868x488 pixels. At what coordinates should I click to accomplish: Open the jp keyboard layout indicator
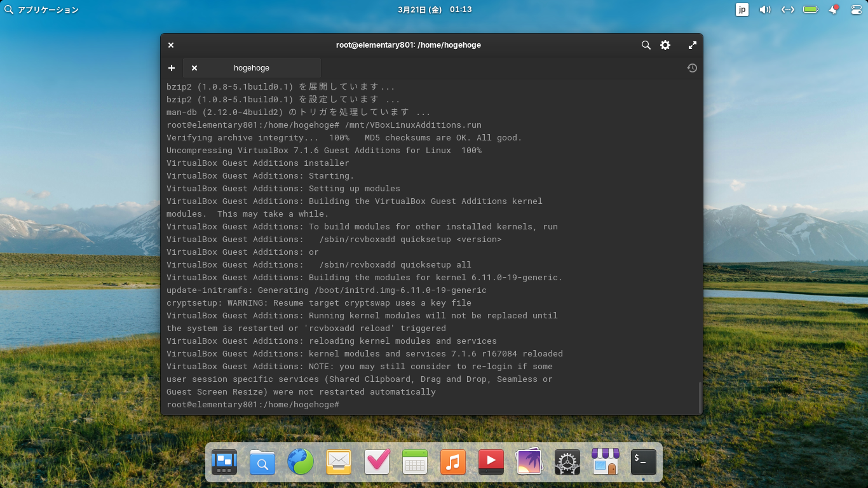point(742,10)
